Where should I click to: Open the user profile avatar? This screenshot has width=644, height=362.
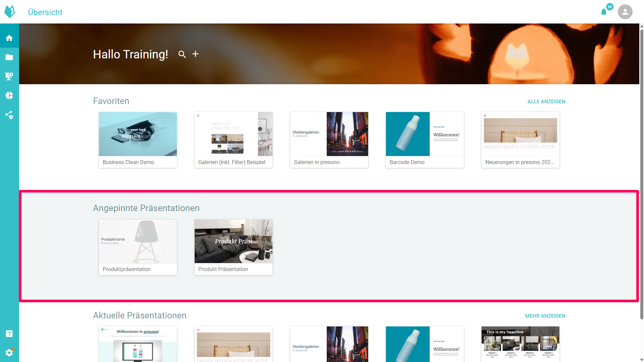[x=625, y=12]
